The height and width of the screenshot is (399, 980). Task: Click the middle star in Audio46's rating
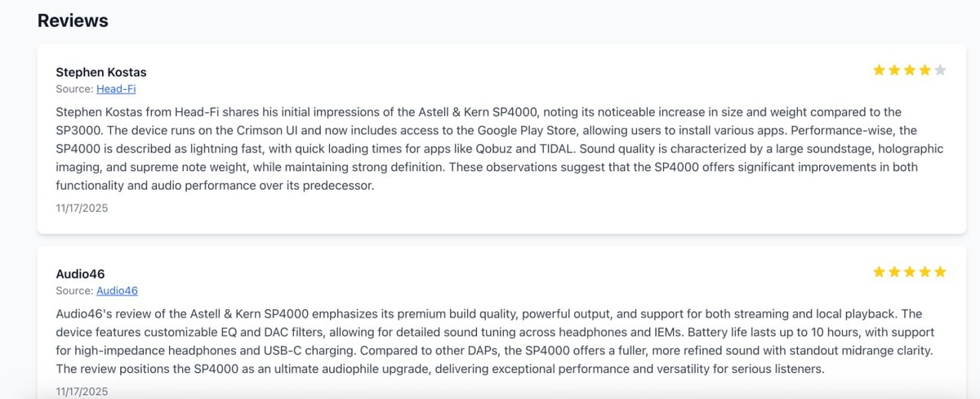(x=910, y=271)
